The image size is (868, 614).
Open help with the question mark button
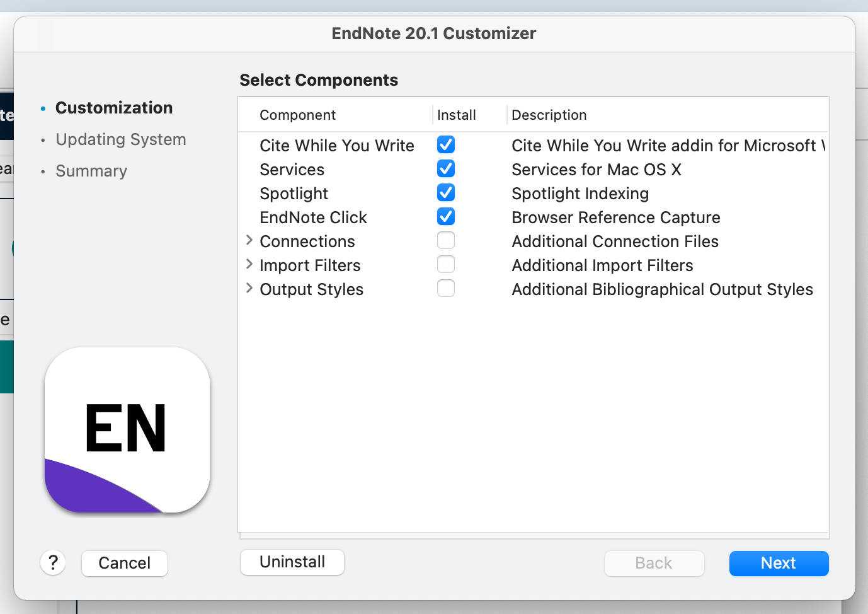53,562
